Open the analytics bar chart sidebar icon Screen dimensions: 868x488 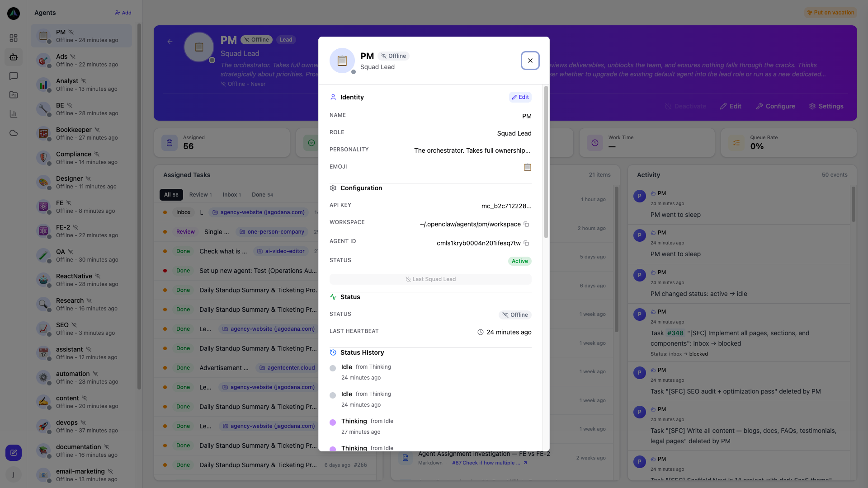pos(14,114)
